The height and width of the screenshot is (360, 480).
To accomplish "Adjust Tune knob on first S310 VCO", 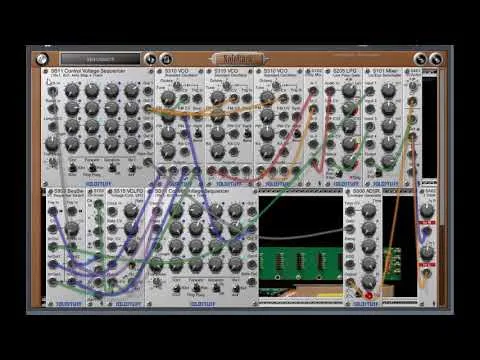I will [x=168, y=98].
